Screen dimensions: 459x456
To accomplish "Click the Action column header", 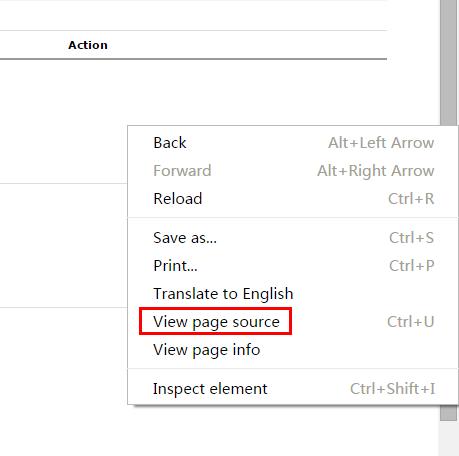I will coord(88,45).
